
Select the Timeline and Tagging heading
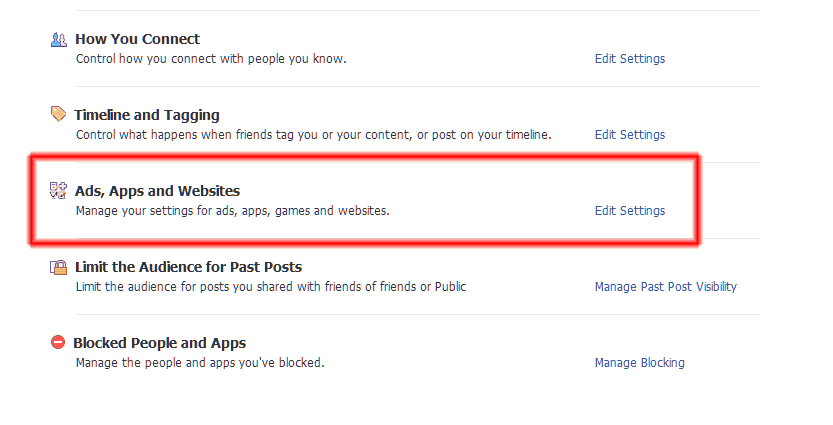click(x=147, y=115)
